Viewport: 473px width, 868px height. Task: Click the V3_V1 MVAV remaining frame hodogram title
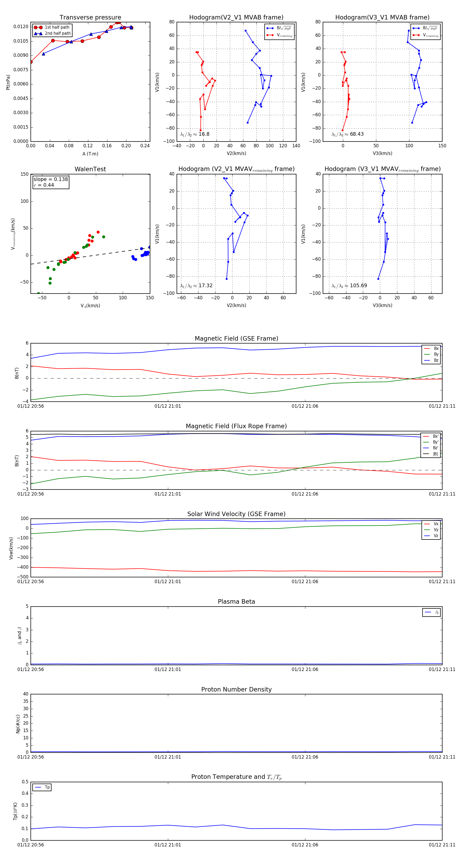click(382, 169)
